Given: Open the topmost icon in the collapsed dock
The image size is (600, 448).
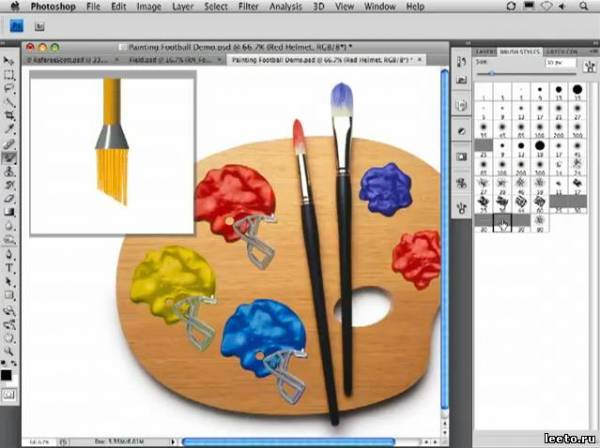Looking at the screenshot, I should coord(462,62).
